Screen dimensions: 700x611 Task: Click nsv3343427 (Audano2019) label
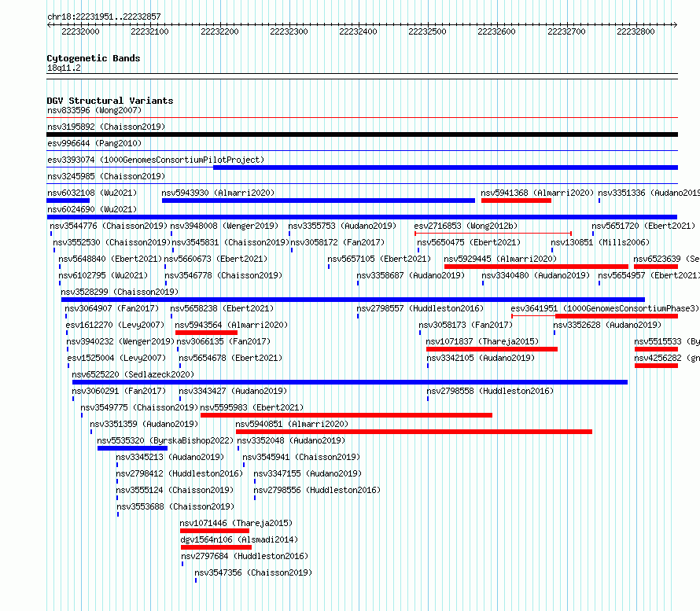(x=233, y=391)
